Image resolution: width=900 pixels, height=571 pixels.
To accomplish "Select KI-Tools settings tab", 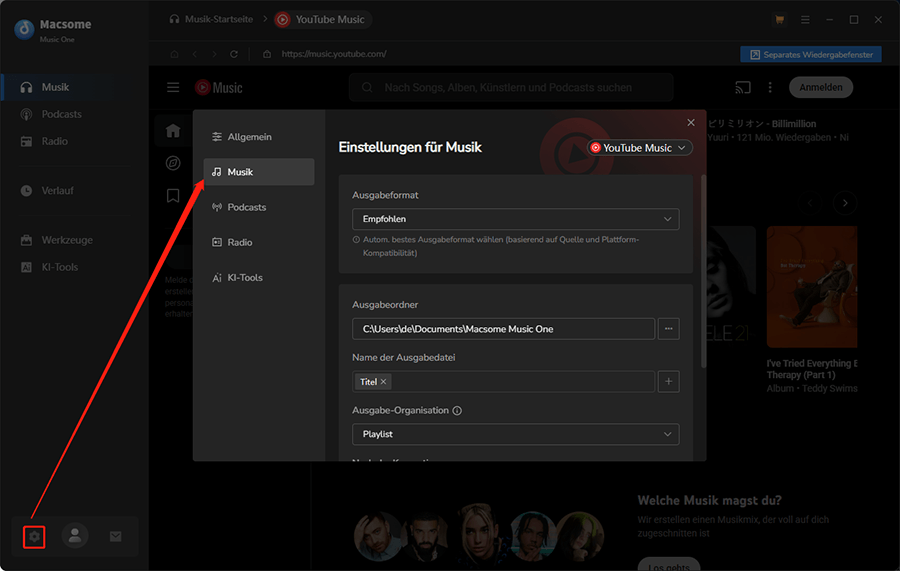I will coord(259,278).
